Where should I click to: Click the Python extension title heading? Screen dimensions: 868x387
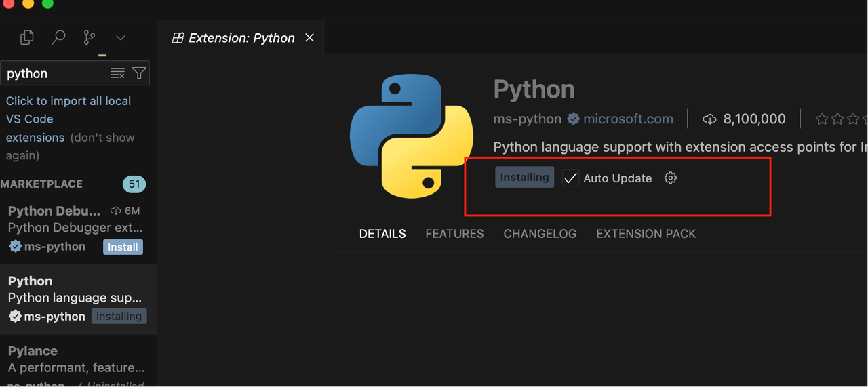534,89
